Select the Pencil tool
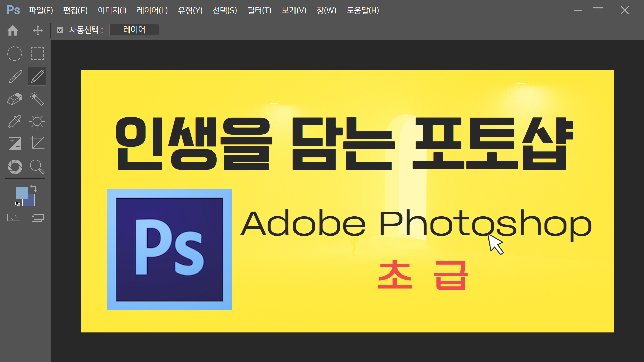 point(37,77)
